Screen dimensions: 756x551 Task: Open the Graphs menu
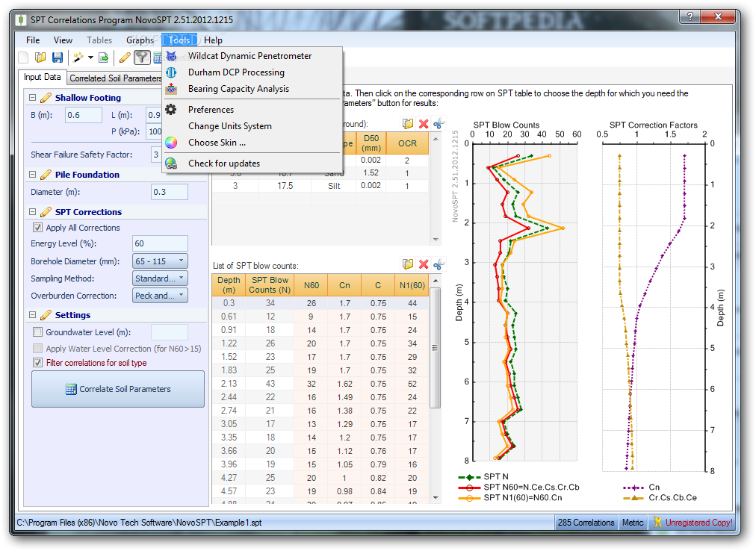point(140,40)
